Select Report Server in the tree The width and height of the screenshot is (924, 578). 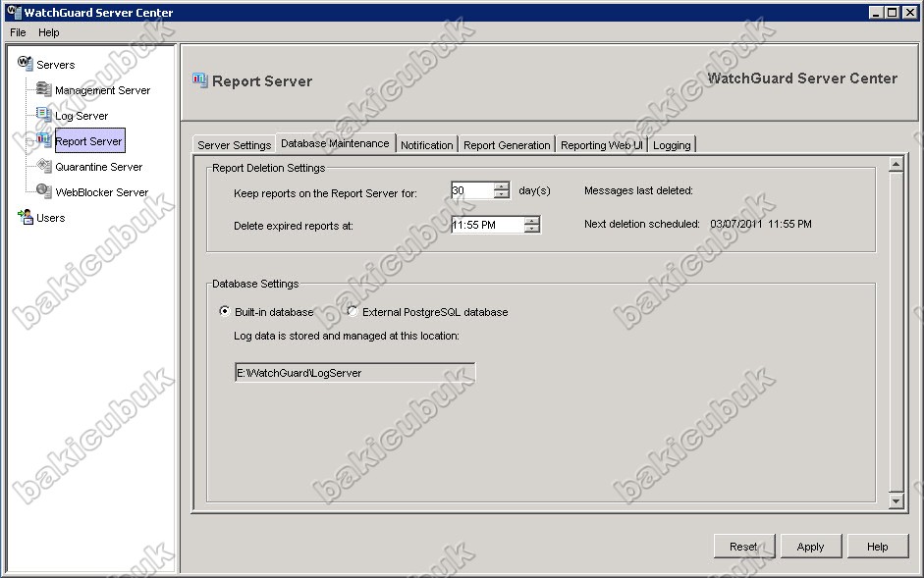coord(89,141)
